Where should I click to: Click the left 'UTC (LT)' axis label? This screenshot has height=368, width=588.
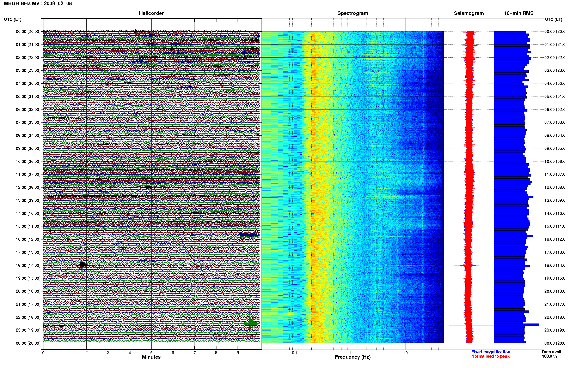(x=13, y=19)
